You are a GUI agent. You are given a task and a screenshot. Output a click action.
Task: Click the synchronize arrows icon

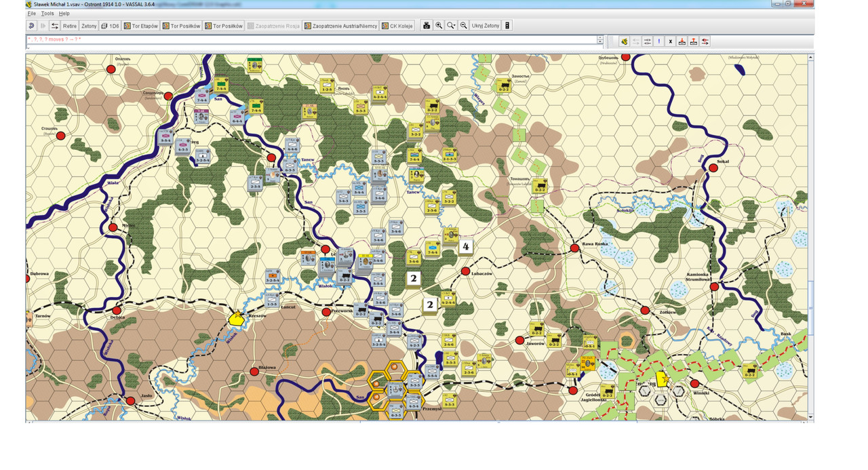647,41
